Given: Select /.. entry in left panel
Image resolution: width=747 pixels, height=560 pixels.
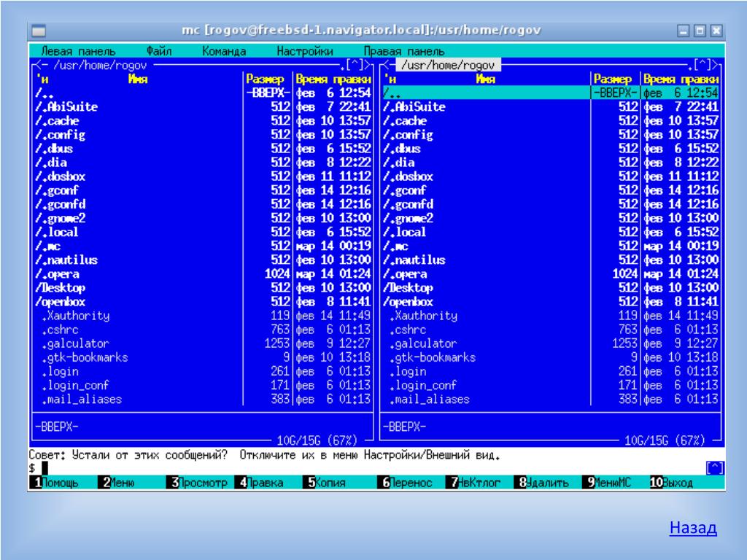Looking at the screenshot, I should (203, 93).
